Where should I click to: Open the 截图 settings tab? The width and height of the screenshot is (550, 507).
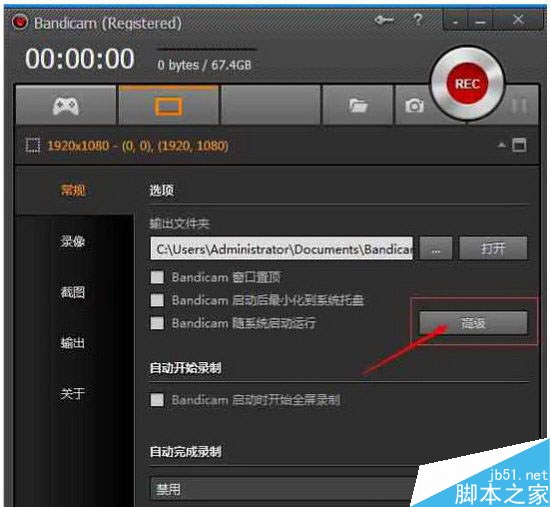pos(73,292)
